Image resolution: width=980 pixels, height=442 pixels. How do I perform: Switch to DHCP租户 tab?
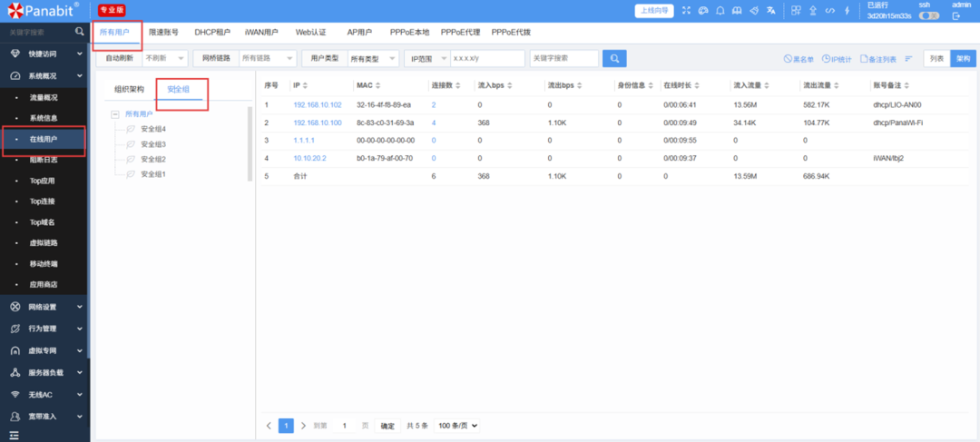(211, 32)
